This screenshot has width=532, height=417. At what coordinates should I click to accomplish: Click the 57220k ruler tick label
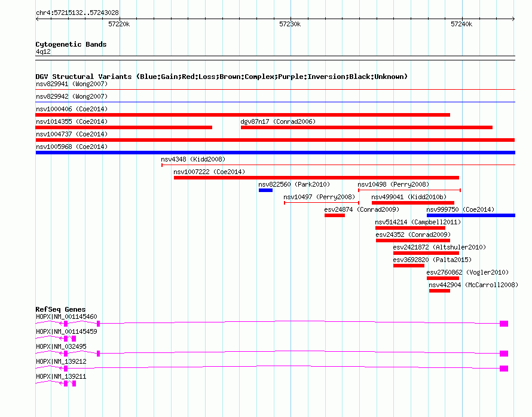[119, 24]
